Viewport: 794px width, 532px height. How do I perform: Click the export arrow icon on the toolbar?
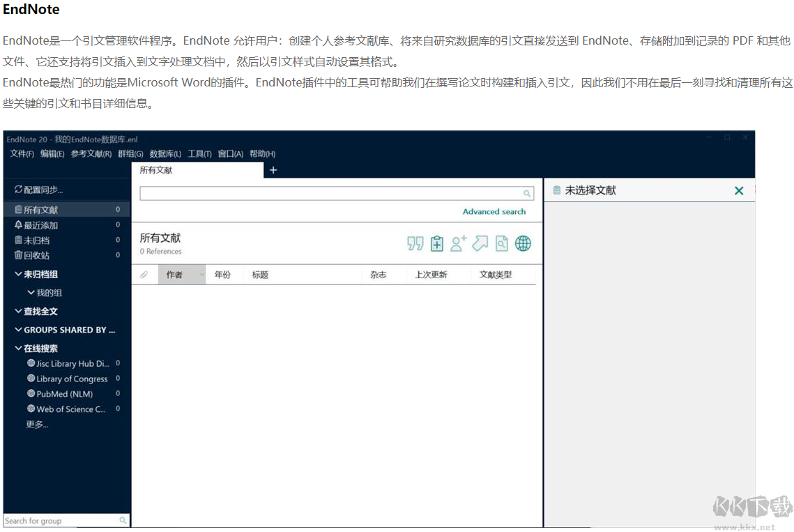pos(480,243)
